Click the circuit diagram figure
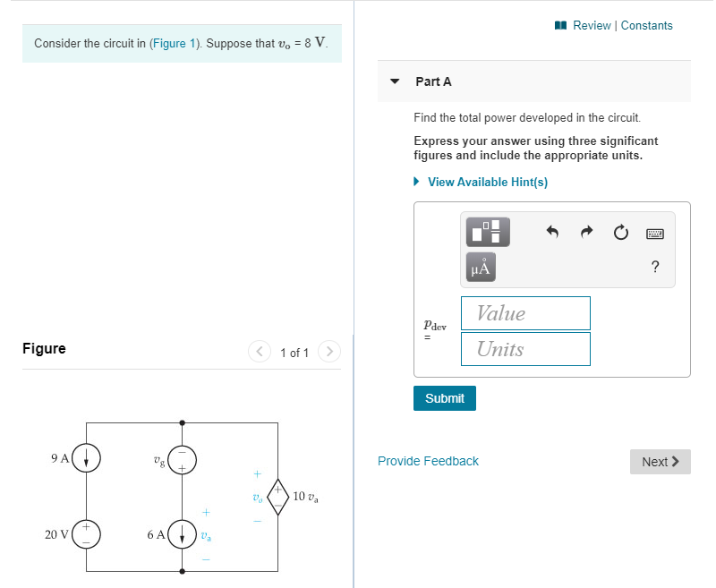716x588 pixels. [182, 497]
